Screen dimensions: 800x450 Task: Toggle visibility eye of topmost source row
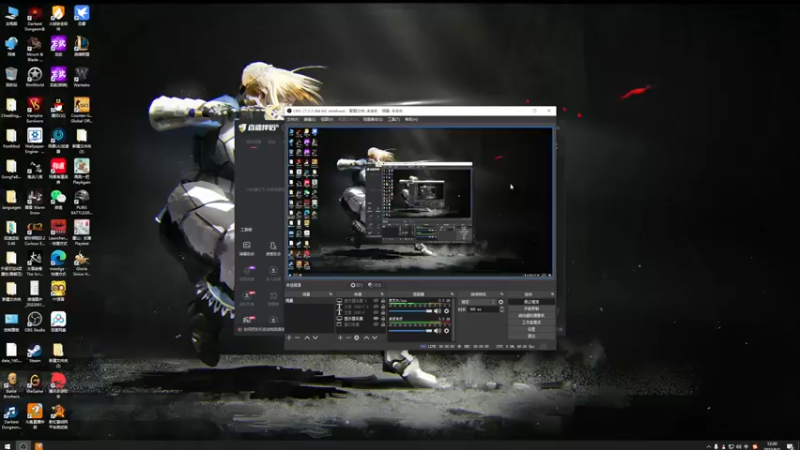(x=376, y=301)
